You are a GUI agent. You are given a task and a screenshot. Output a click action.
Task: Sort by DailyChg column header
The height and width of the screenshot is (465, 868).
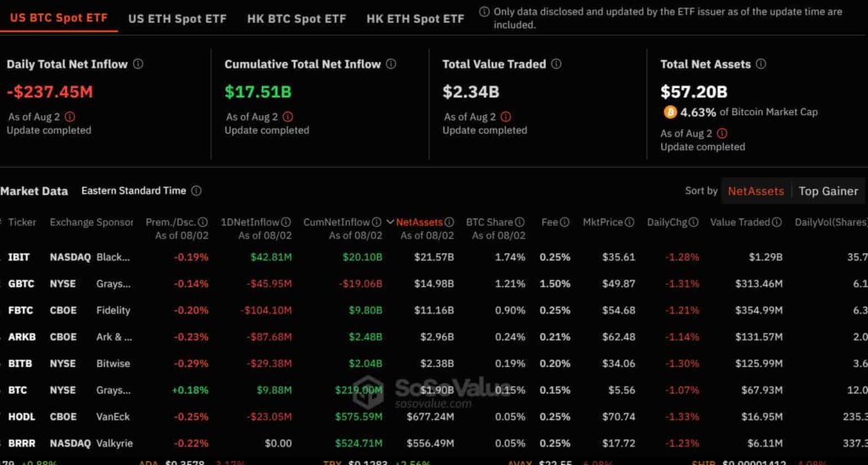(x=668, y=223)
